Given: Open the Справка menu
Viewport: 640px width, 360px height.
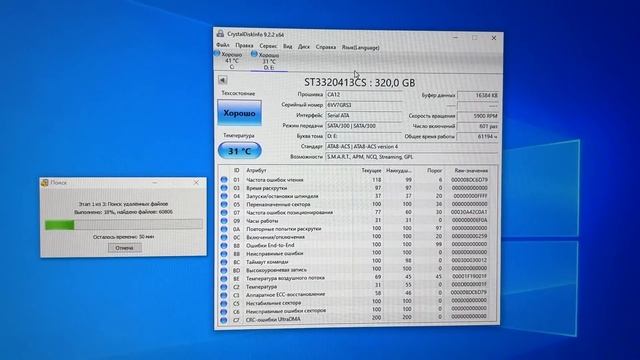Looking at the screenshot, I should [326, 47].
